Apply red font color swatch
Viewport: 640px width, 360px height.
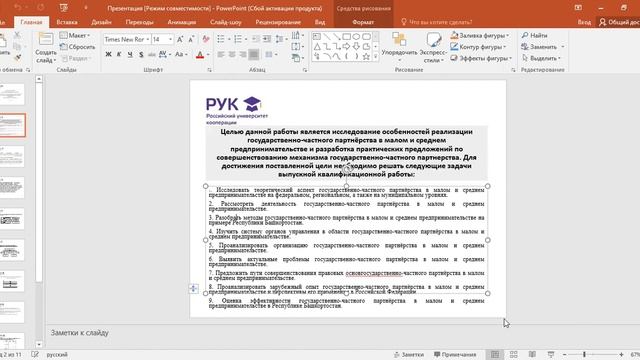point(200,55)
